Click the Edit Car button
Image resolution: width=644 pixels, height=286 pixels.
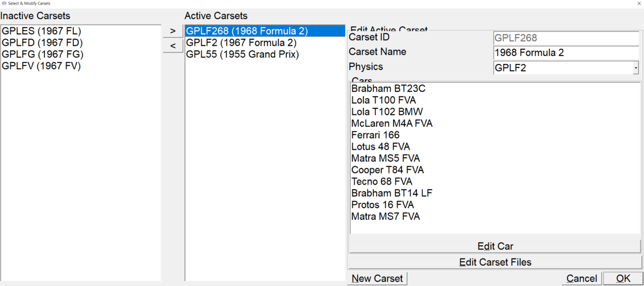[x=495, y=246]
